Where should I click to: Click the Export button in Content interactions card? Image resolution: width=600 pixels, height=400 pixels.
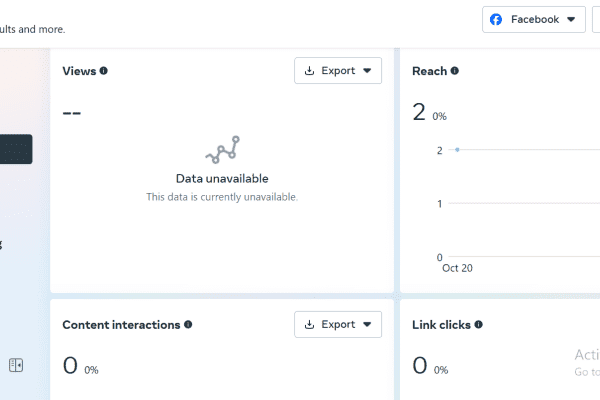tap(338, 325)
